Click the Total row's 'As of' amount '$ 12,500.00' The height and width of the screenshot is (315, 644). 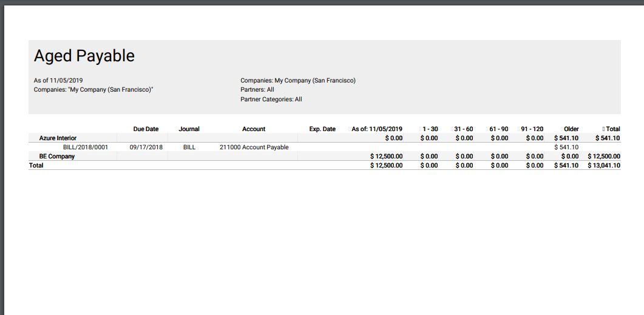click(x=387, y=165)
